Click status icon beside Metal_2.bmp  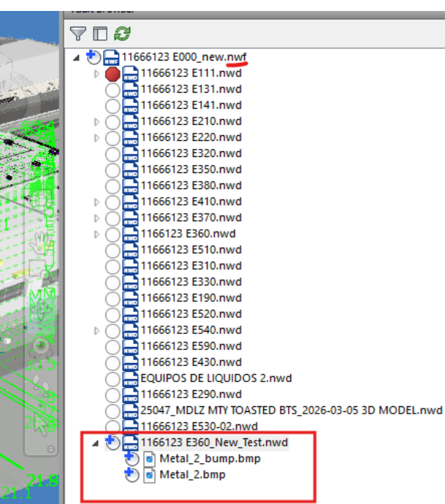[x=132, y=475]
